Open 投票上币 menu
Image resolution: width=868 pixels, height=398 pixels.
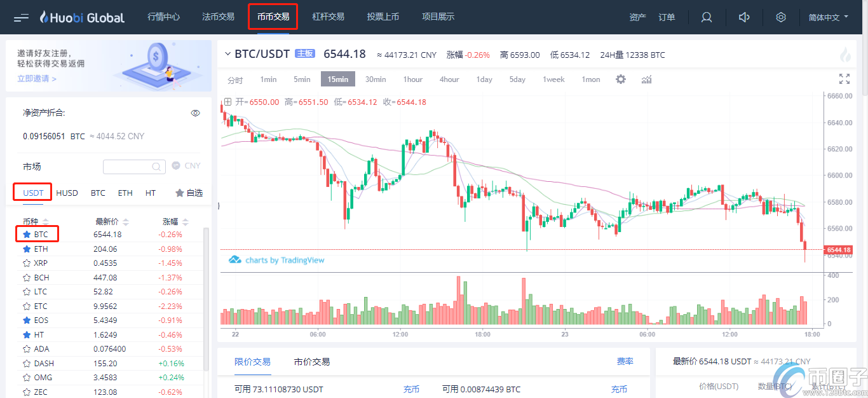point(383,17)
